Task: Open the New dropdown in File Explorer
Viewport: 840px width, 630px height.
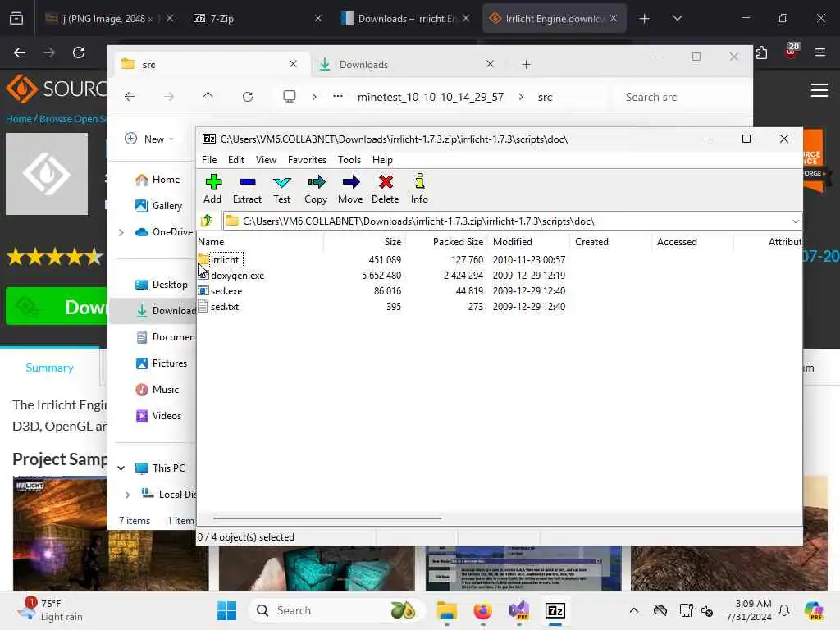Action: [x=149, y=139]
